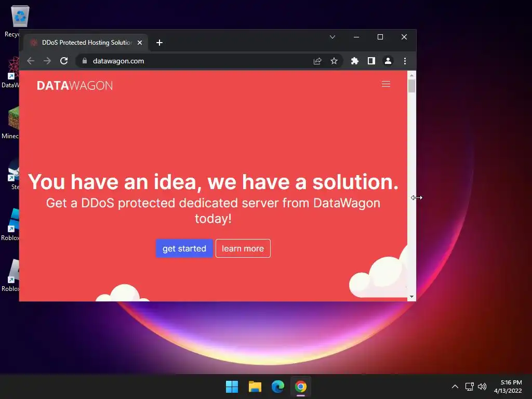The image size is (532, 399).
Task: Open the Extensions puzzle icon
Action: click(x=354, y=61)
